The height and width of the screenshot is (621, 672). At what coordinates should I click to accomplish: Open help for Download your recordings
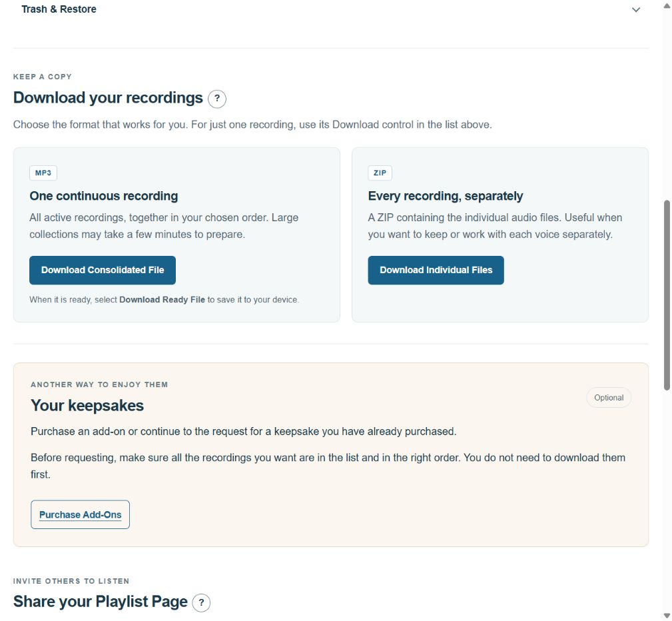point(217,98)
